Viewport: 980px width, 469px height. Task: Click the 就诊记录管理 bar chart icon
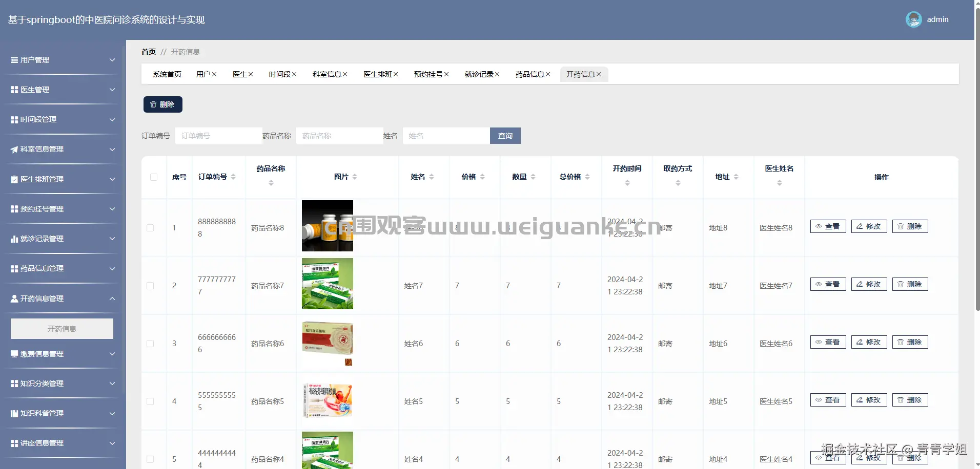[x=13, y=239]
